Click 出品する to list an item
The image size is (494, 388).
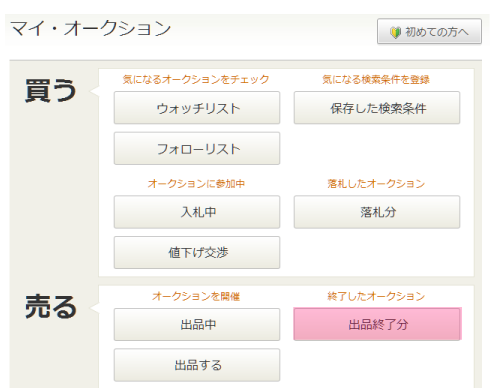[197, 365]
